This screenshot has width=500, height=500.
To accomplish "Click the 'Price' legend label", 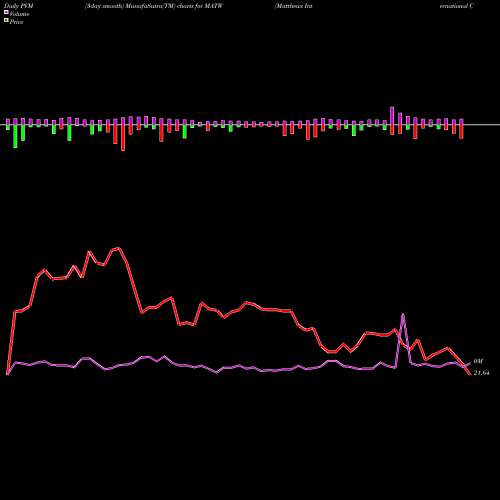I will (x=16, y=22).
